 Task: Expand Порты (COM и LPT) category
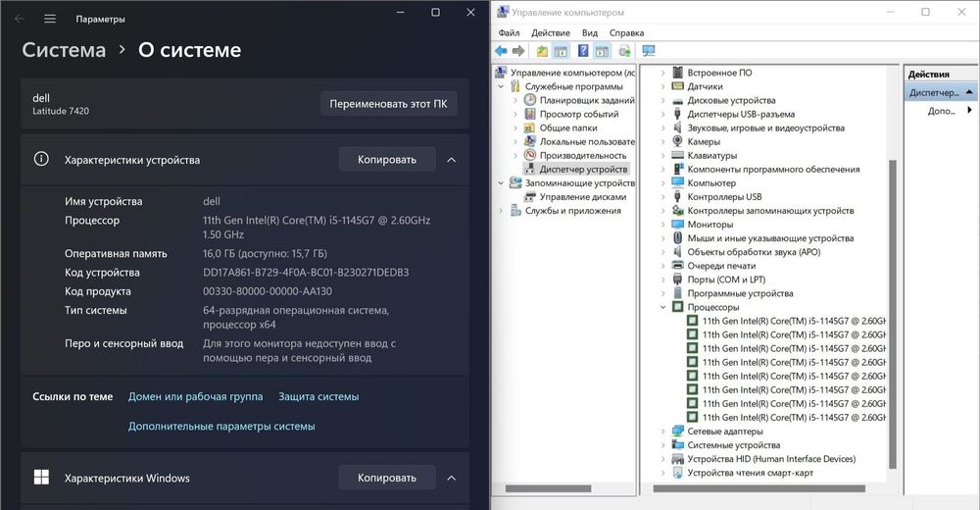(663, 280)
